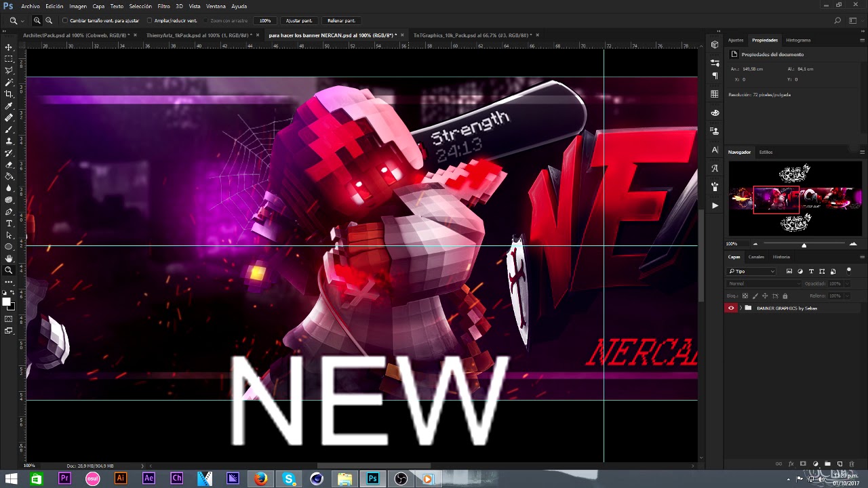The width and height of the screenshot is (868, 488).
Task: Select the Clone Stamp tool
Action: [9, 141]
